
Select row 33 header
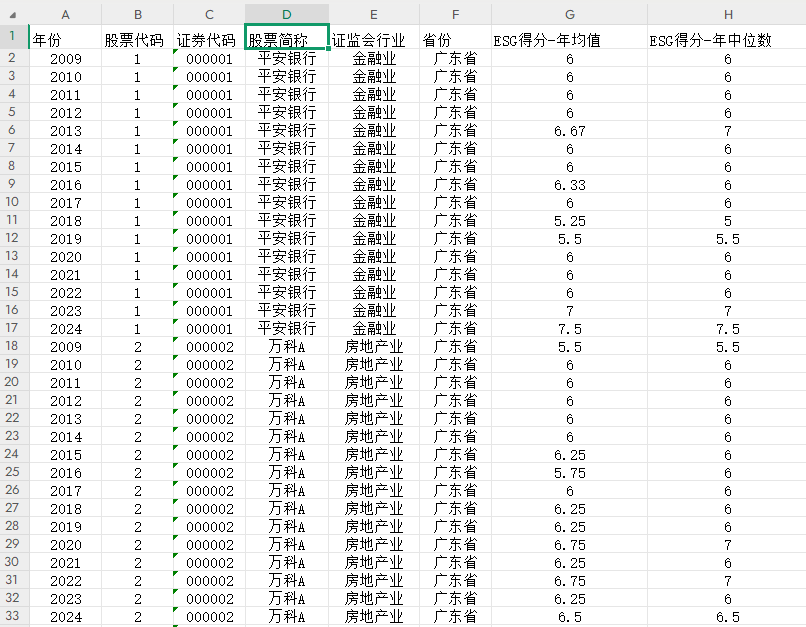(12, 616)
